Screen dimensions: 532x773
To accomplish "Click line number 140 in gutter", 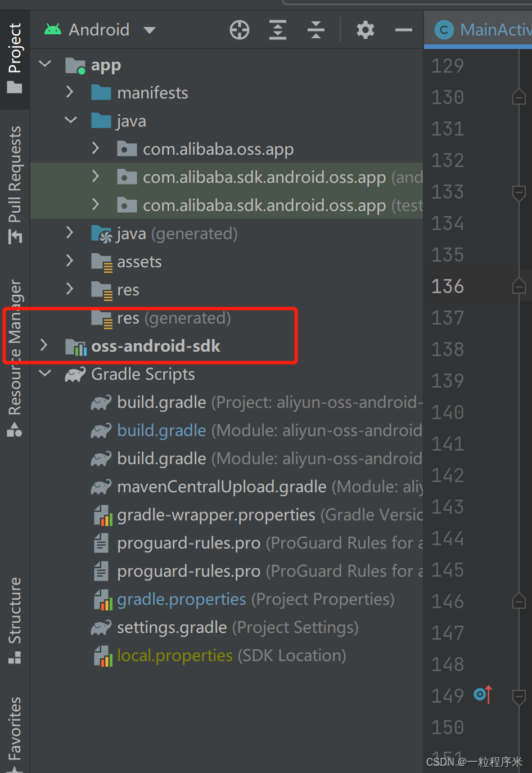I will click(x=448, y=412).
